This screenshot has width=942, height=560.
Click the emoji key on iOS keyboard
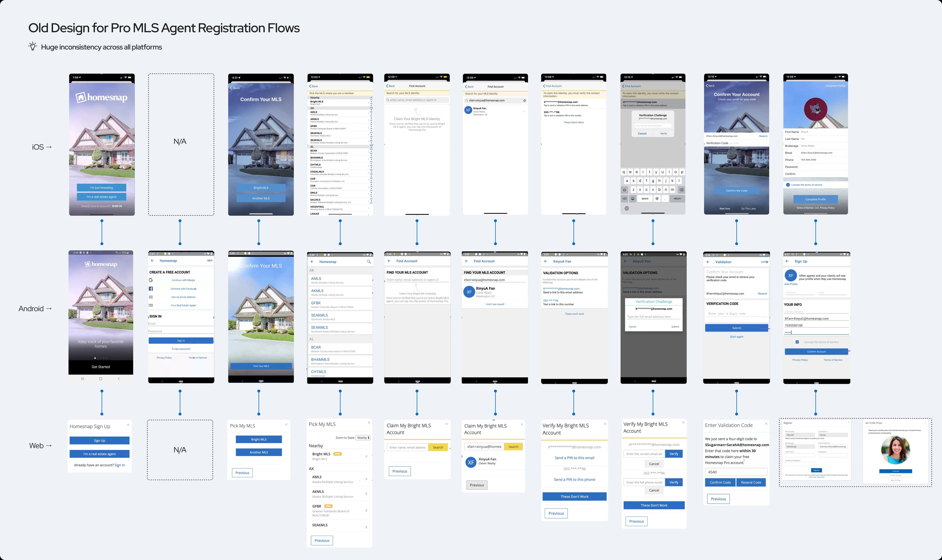[633, 199]
